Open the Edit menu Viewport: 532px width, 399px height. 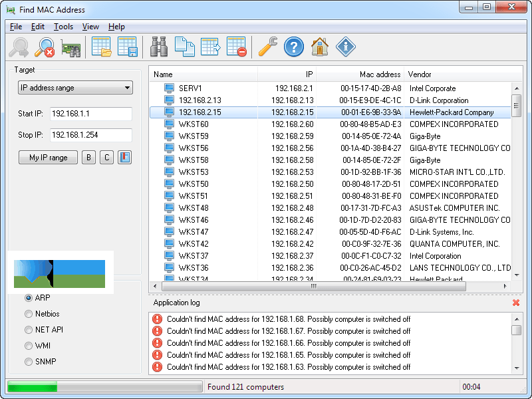[x=38, y=27]
